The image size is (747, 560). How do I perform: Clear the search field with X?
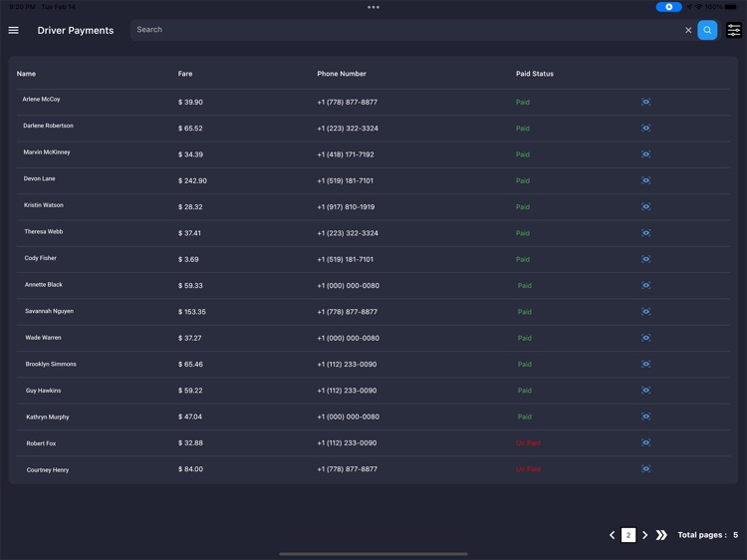(x=688, y=30)
